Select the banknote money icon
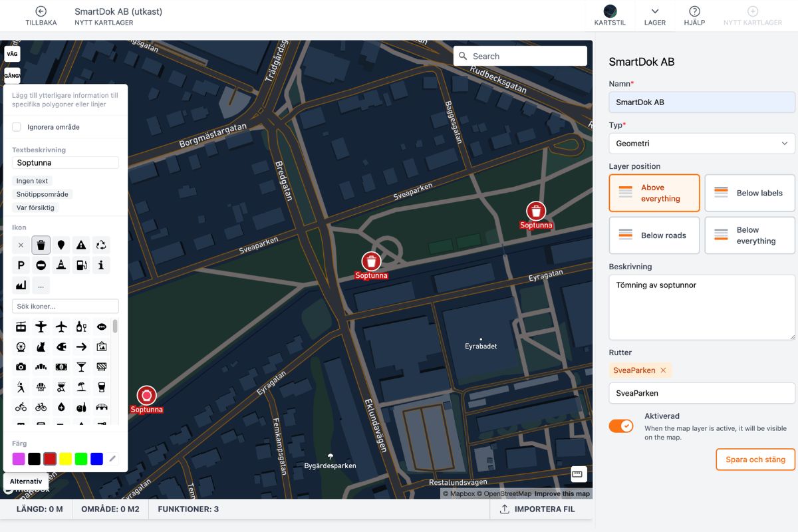798x532 pixels. tap(61, 366)
